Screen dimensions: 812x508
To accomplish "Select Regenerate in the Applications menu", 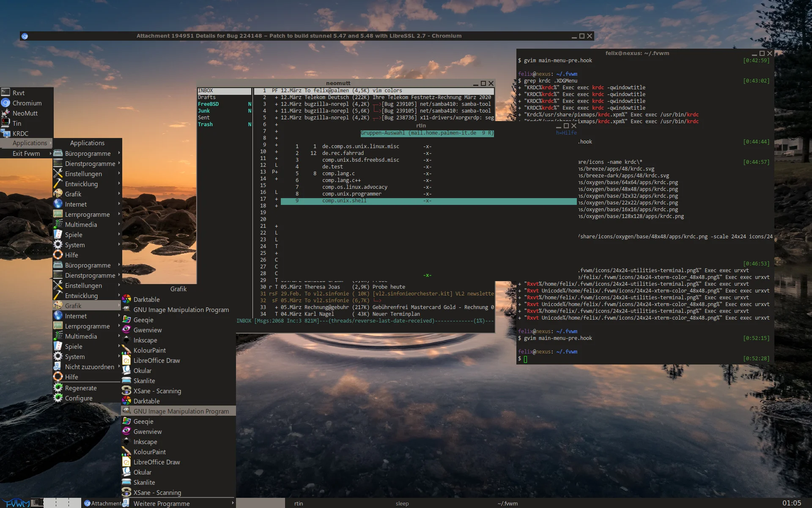I will point(81,388).
